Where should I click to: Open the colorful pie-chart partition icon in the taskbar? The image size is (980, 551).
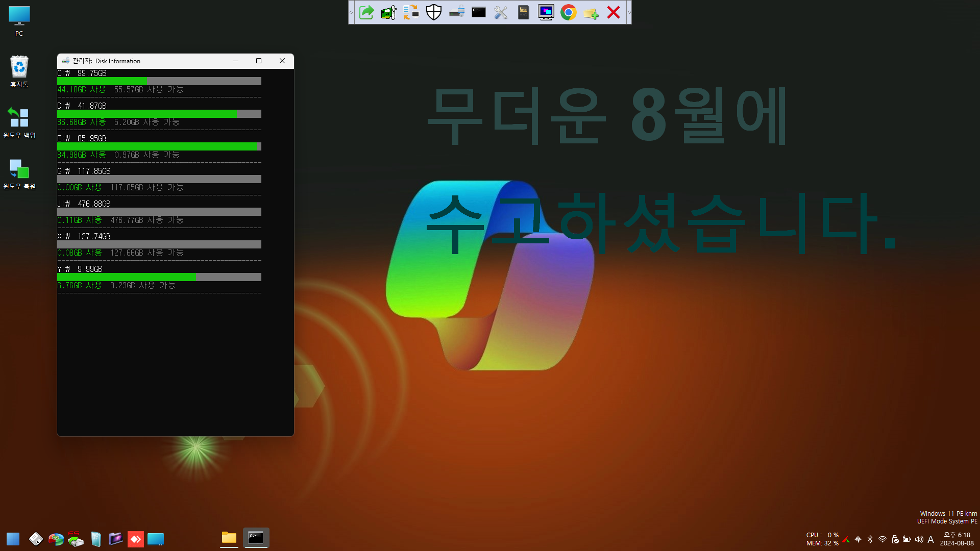56,539
